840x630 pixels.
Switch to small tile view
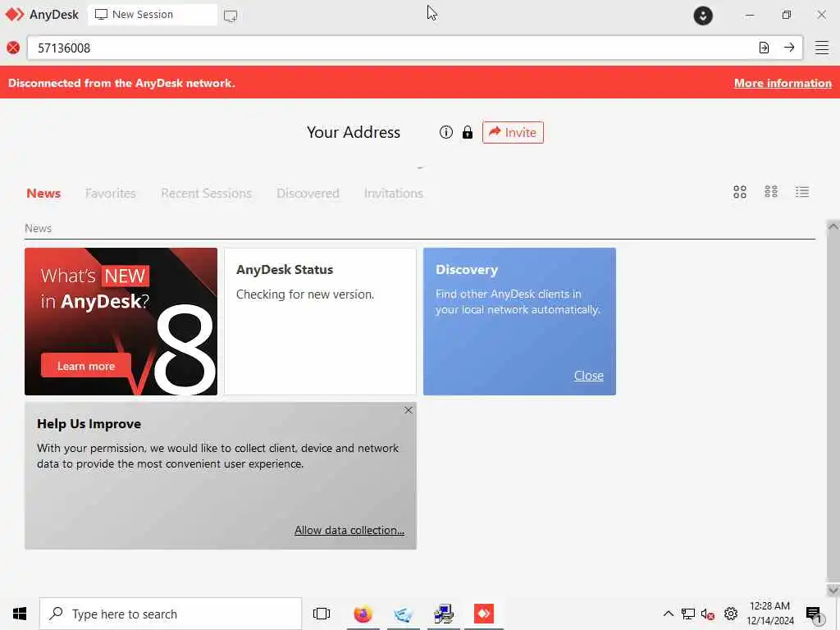(771, 192)
